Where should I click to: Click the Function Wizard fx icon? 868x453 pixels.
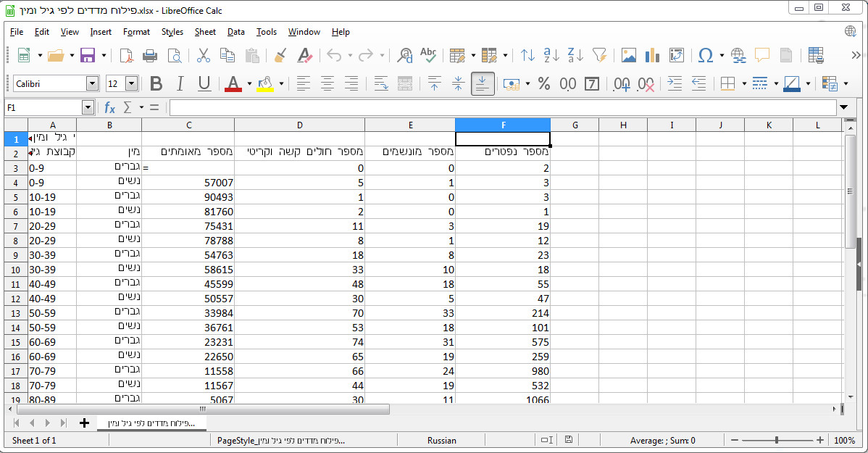110,108
